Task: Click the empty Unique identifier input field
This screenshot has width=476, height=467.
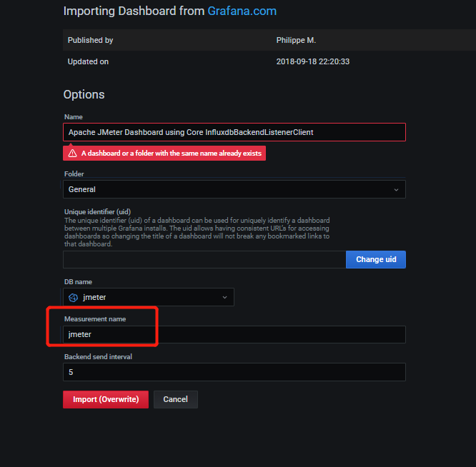Action: 204,259
